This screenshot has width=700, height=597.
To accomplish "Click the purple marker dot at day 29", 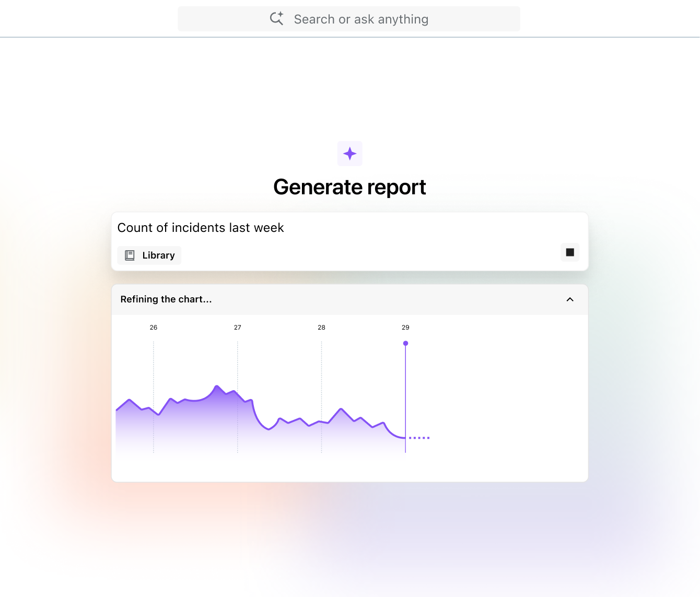I will (x=405, y=343).
